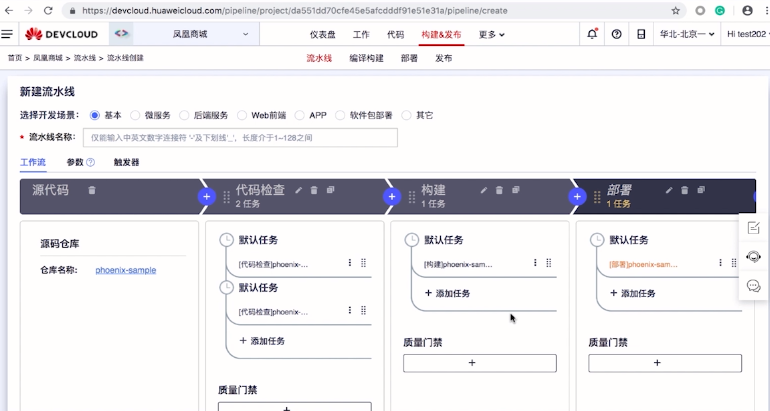Copy the 代码检查 stage

tap(330, 190)
